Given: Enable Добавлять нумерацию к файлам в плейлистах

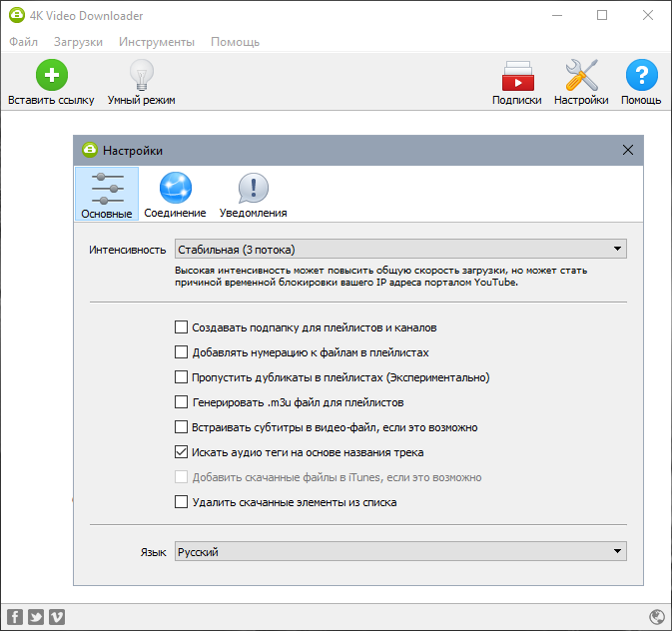Looking at the screenshot, I should point(181,351).
